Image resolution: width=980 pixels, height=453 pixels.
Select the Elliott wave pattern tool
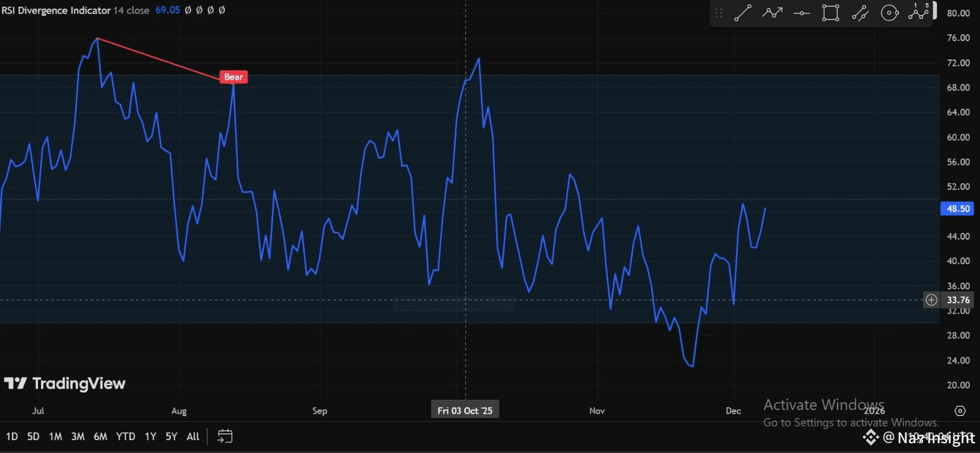click(918, 12)
